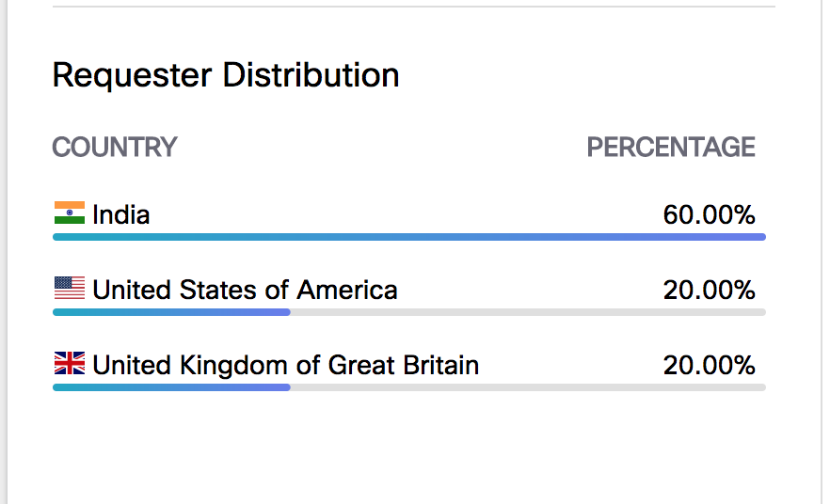Click the filled part of United Kingdom bar
Image resolution: width=830 pixels, height=504 pixels.
(x=171, y=387)
